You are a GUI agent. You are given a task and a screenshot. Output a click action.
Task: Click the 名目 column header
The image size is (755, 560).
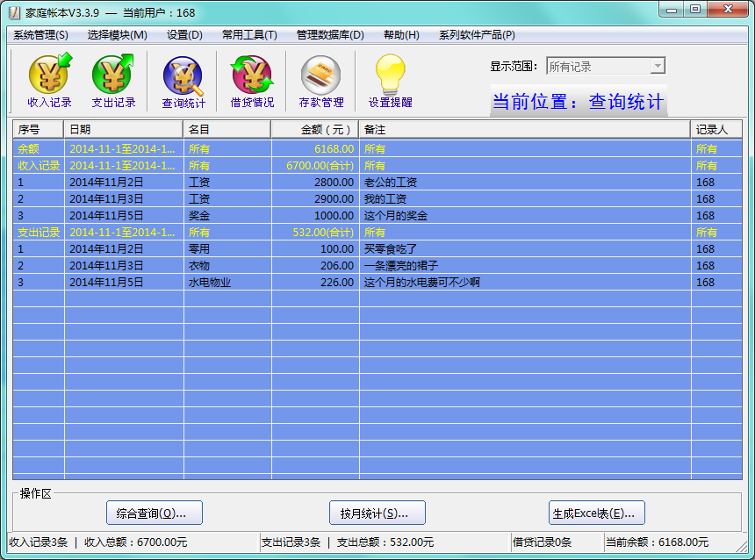click(x=226, y=130)
